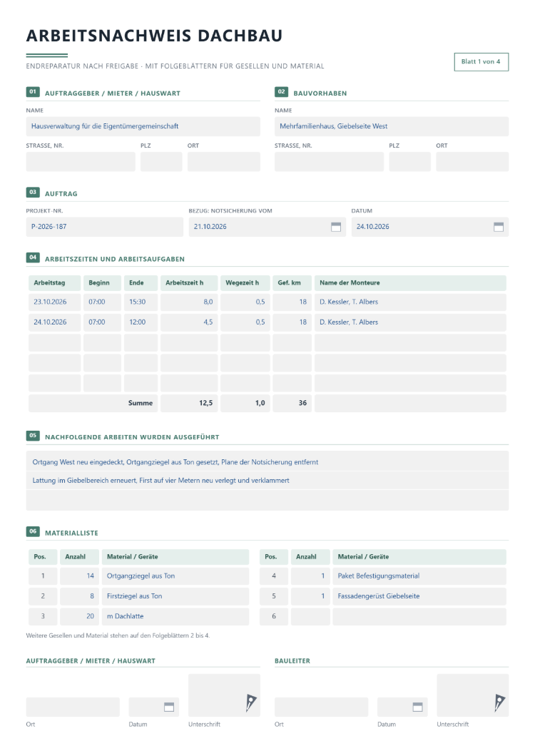The image size is (535, 756).
Task: Edit Auftraggeber name field Hausverwaltung
Action: click(143, 126)
